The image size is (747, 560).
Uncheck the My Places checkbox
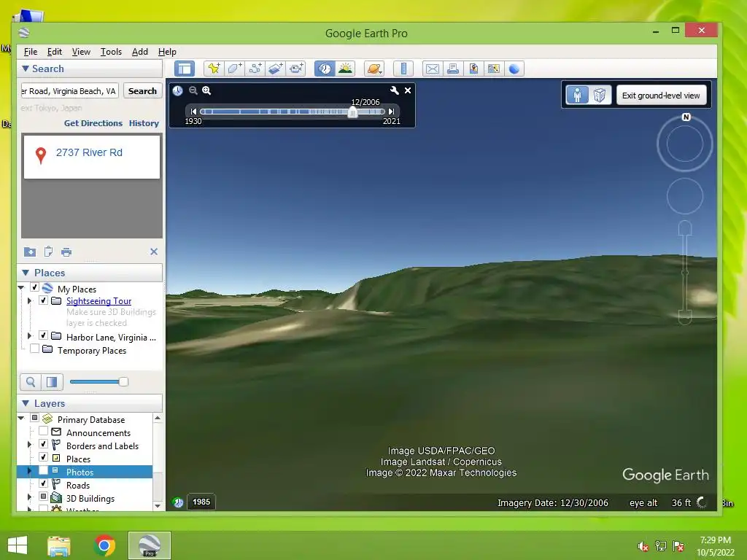[x=34, y=287]
